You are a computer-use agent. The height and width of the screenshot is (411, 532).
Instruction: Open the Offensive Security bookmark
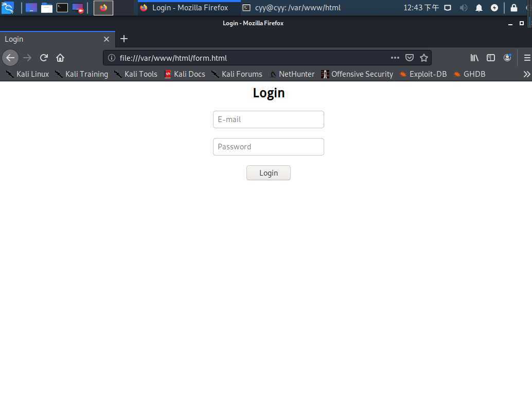(357, 74)
